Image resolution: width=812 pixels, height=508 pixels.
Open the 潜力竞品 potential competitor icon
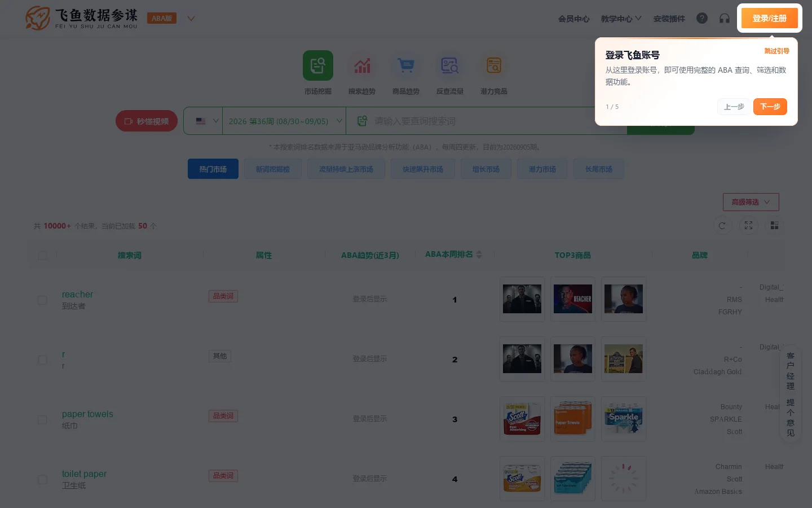pyautogui.click(x=494, y=65)
